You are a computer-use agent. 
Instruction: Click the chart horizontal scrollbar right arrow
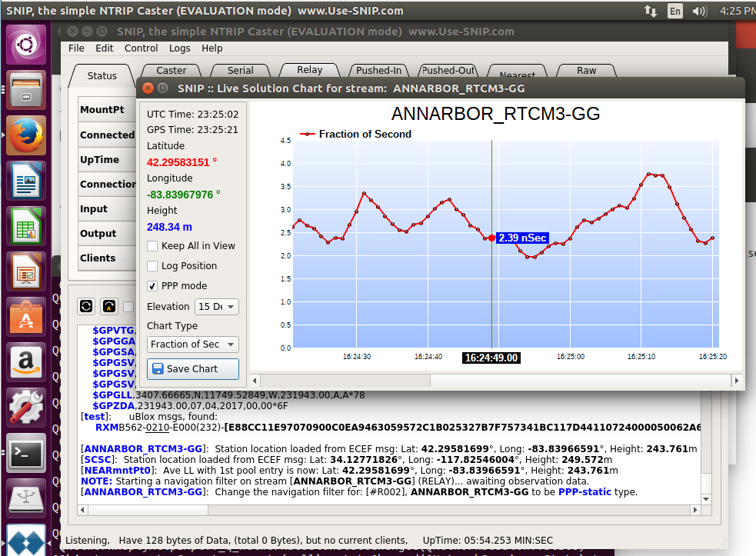click(x=736, y=381)
